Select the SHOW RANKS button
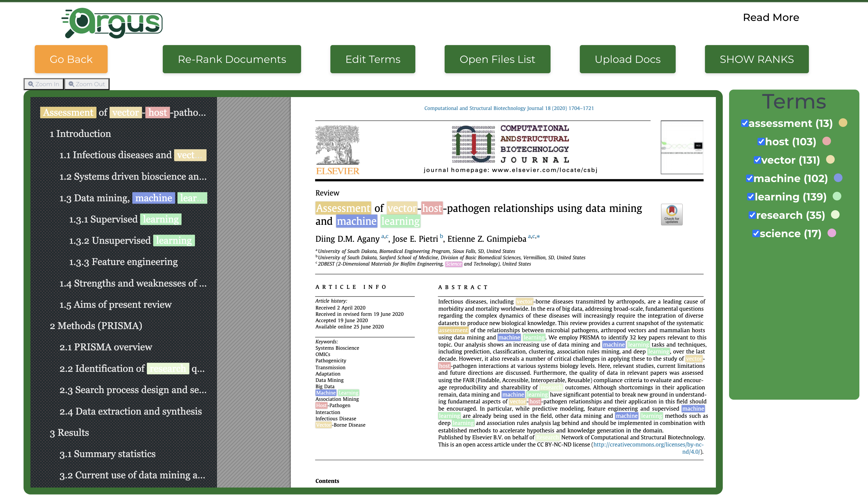Viewport: 868px width, 495px height. [757, 59]
